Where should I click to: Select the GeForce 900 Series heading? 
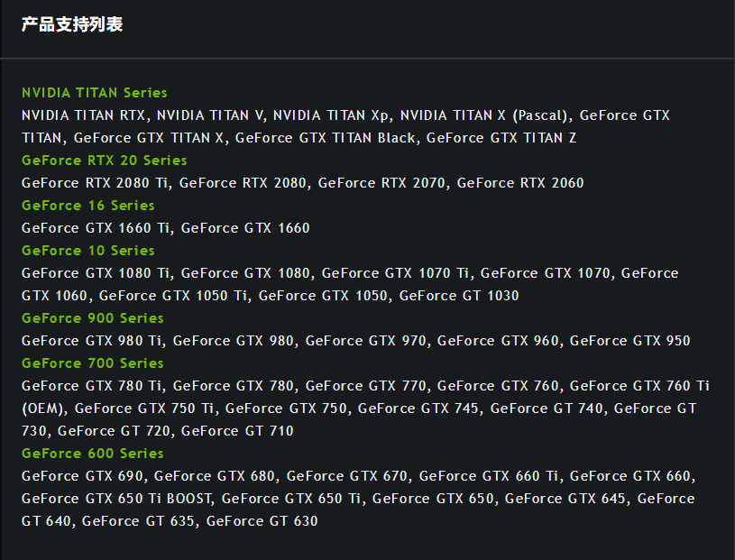pos(92,318)
